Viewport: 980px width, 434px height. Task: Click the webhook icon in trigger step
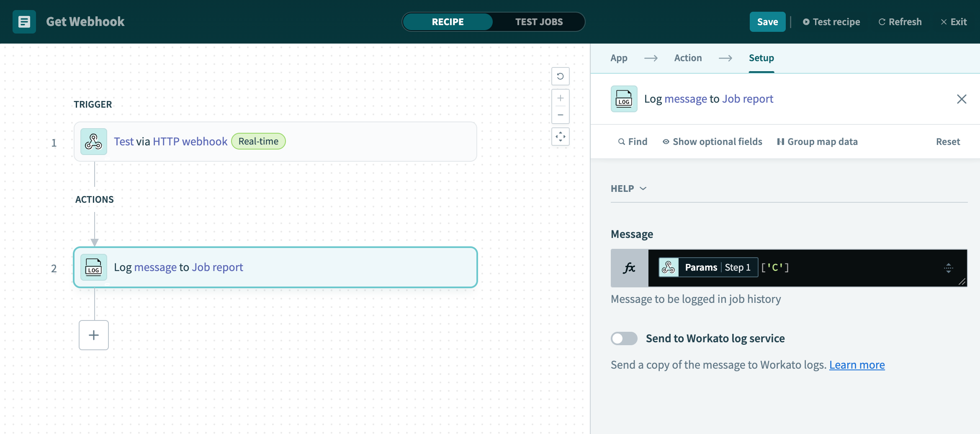point(94,142)
